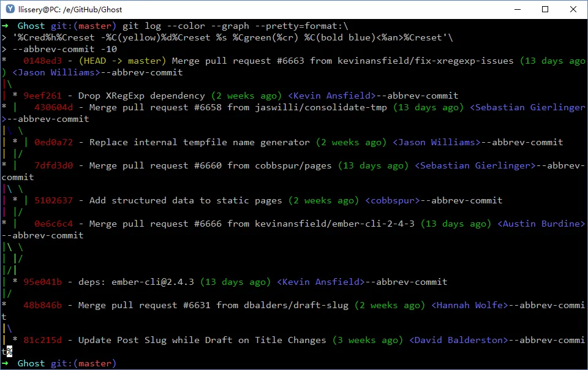
Task: Click commit hash 81c215d
Action: tap(42, 339)
